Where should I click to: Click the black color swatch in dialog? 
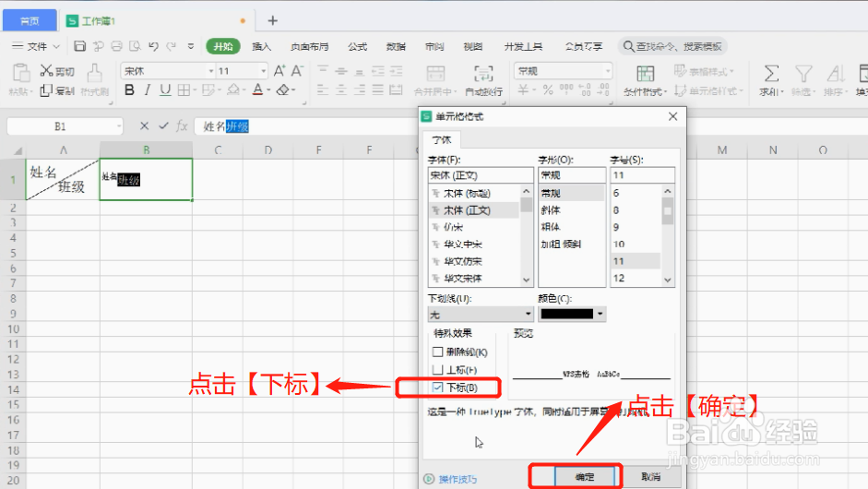[567, 314]
